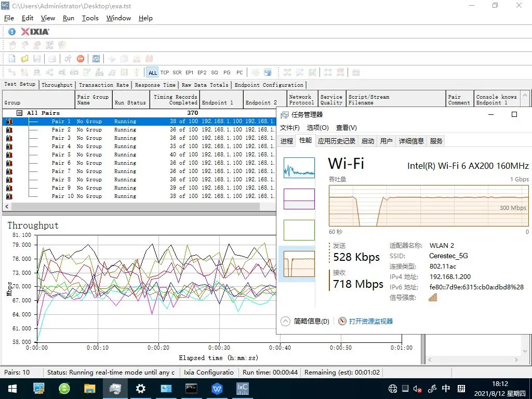Open File Explorer from the taskbar
Image resolution: width=532 pixels, height=399 pixels.
(x=89, y=389)
